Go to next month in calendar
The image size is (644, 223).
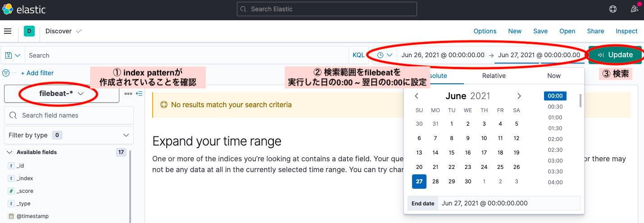coord(519,96)
